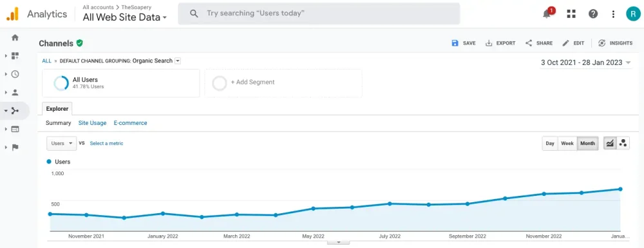Viewport: 644px width, 248px height.
Task: Switch to the E-commerce sub-tab
Action: tap(130, 123)
